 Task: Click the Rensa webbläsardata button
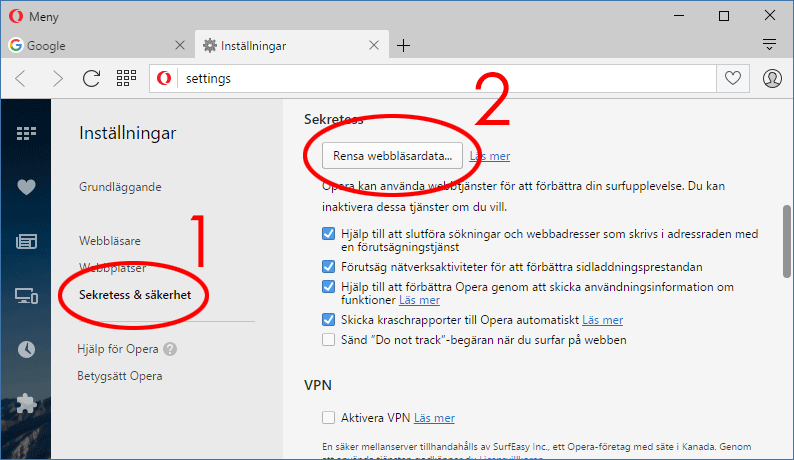click(392, 155)
